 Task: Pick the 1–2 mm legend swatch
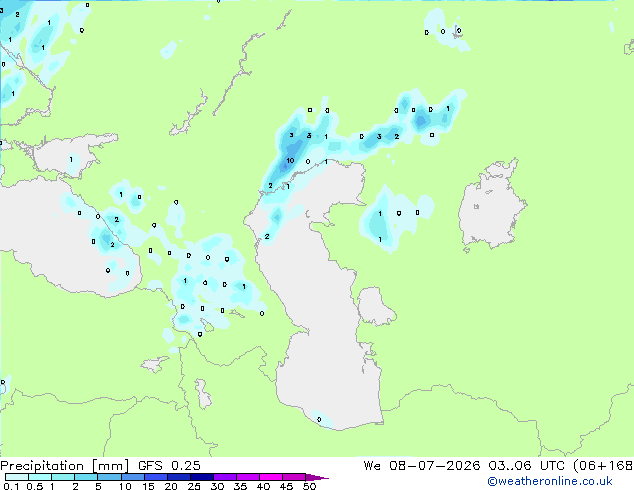click(x=63, y=477)
